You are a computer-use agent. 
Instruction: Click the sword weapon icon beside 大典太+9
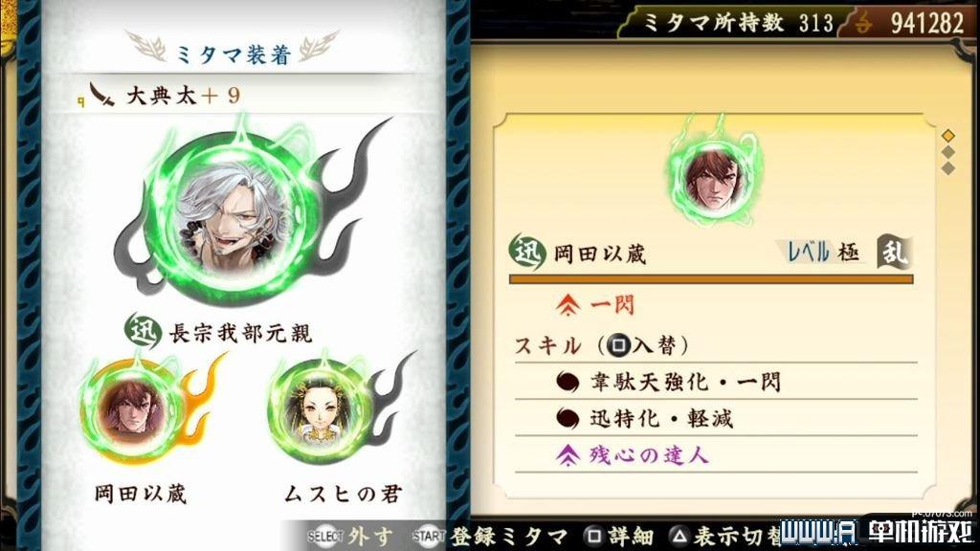(101, 95)
